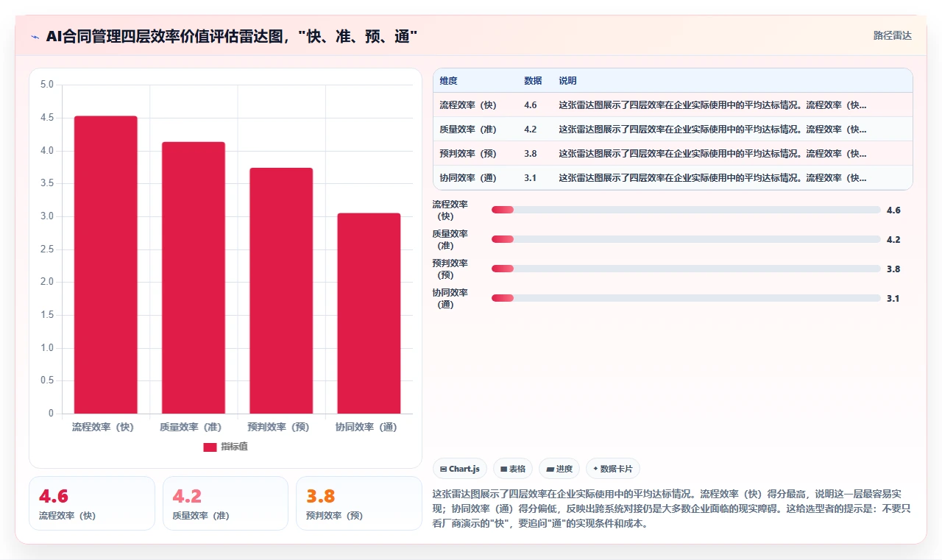
Task: Click the 质量效率（准） x-axis label
Action: point(191,427)
